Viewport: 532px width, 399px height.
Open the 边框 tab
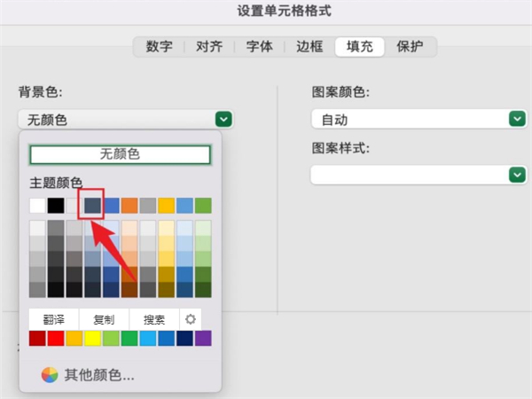309,46
